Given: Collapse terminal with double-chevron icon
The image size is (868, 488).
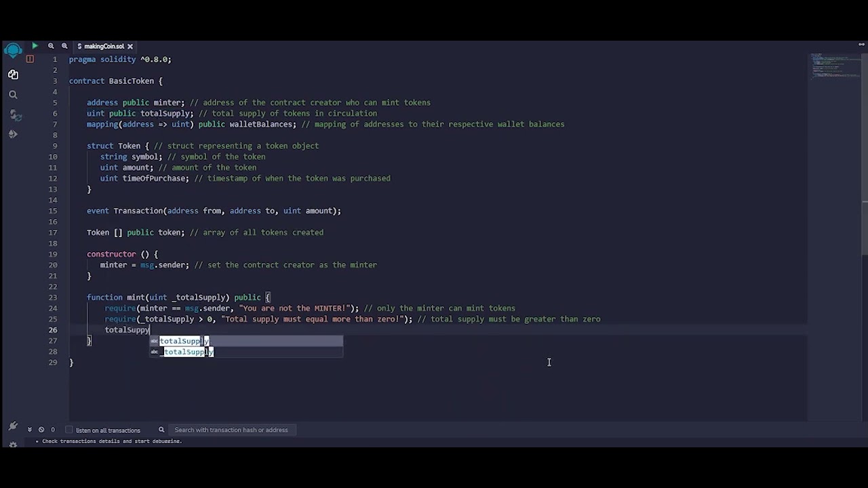Looking at the screenshot, I should pos(29,430).
